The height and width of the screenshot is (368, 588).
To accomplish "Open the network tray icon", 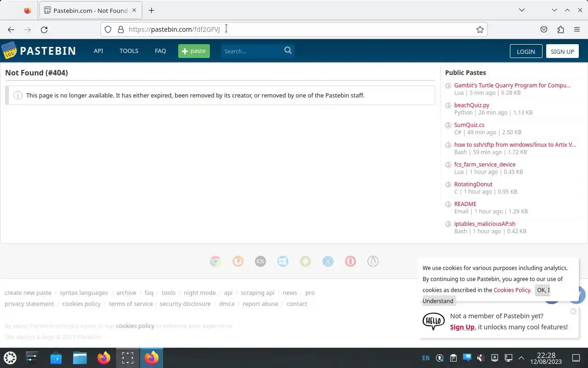I will click(509, 358).
